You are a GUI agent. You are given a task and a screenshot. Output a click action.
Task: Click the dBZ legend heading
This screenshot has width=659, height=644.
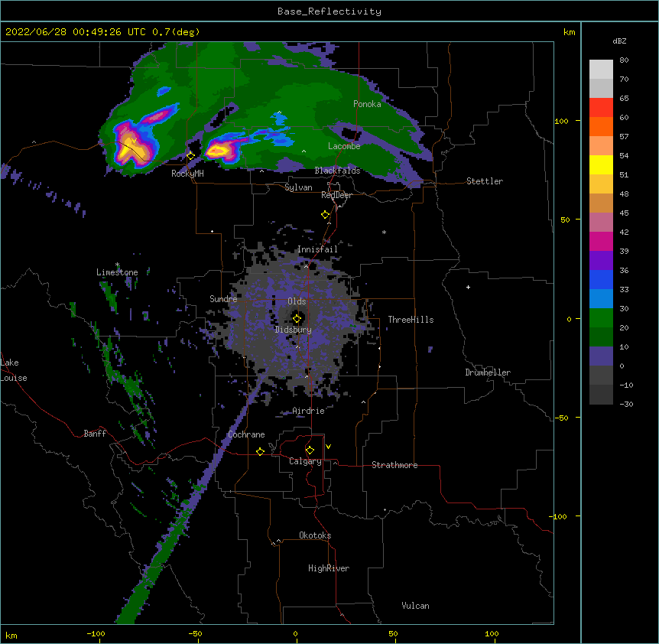619,41
